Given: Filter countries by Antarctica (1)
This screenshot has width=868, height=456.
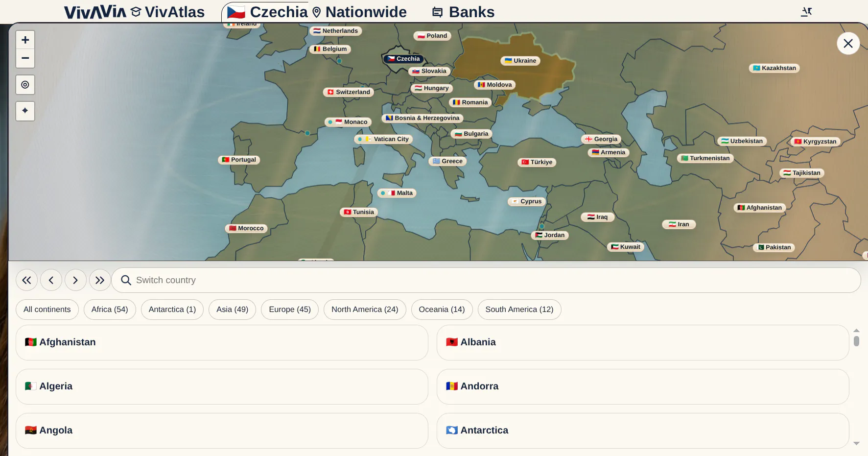Looking at the screenshot, I should [172, 310].
